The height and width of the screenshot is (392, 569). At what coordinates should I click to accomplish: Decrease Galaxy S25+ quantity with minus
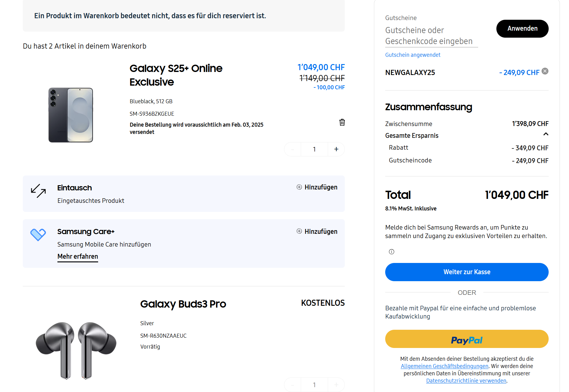[293, 149]
